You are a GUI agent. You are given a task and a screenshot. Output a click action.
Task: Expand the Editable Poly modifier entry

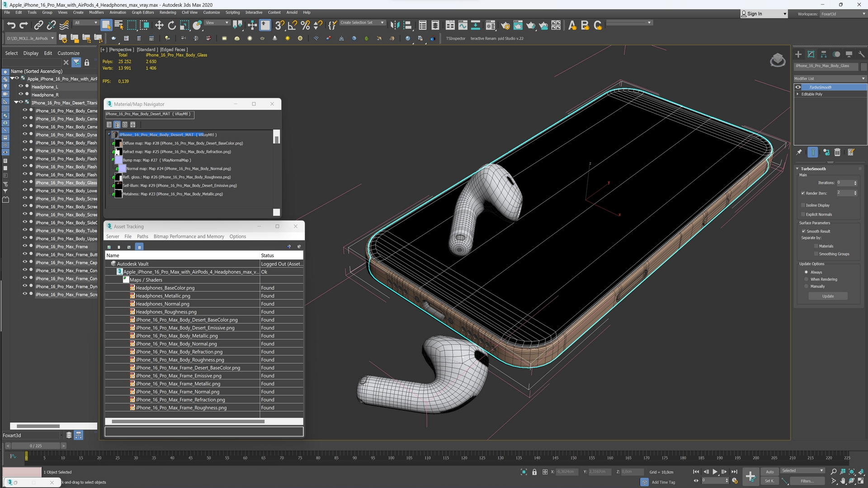click(797, 94)
